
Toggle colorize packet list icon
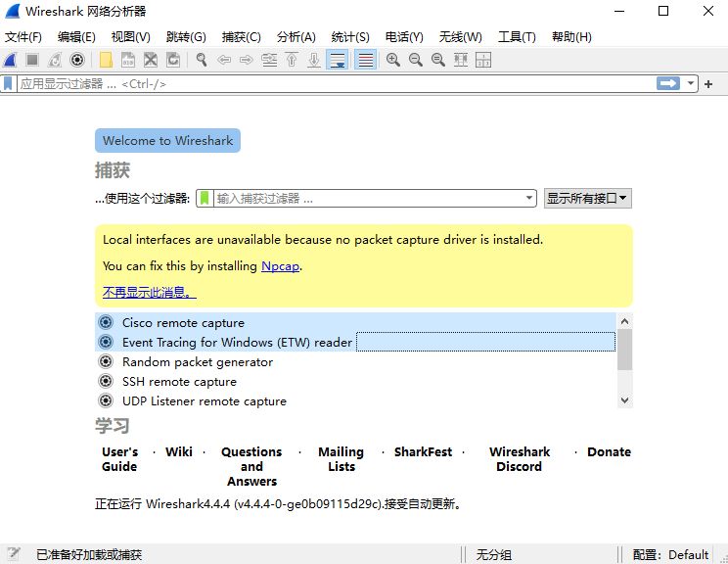pyautogui.click(x=365, y=60)
